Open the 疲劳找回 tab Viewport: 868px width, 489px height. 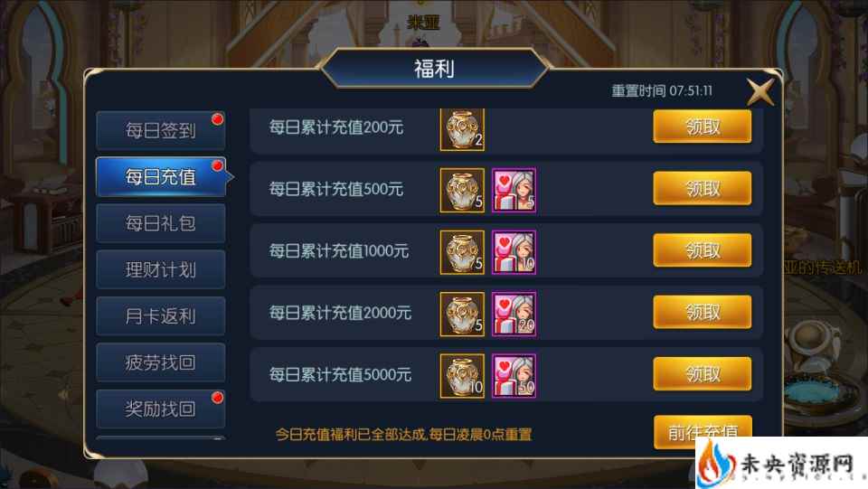[161, 362]
